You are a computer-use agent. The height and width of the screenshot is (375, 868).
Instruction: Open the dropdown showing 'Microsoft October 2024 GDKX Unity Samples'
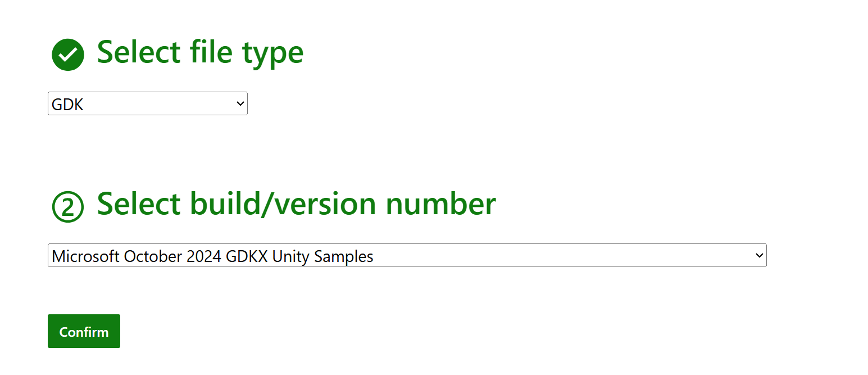(x=407, y=255)
